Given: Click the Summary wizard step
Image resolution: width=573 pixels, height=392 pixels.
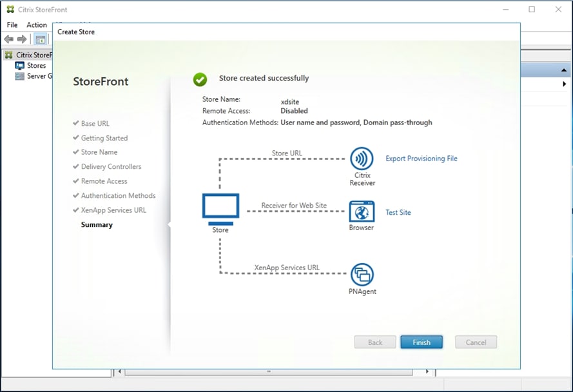Looking at the screenshot, I should (x=97, y=224).
